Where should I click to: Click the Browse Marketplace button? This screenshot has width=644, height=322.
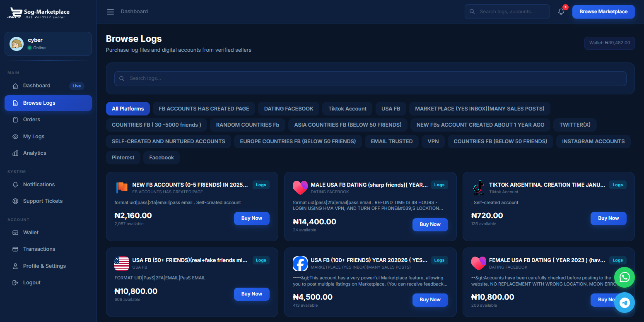click(603, 12)
